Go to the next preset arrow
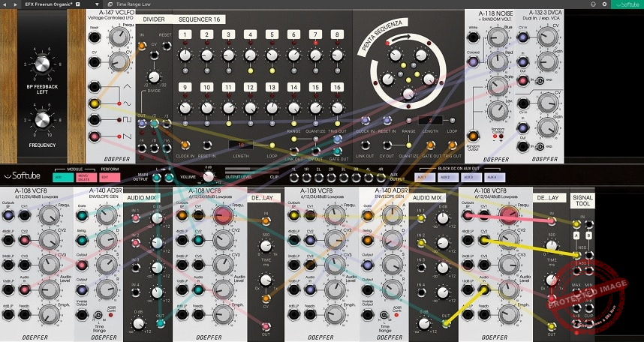The width and height of the screenshot is (644, 342). coord(15,4)
